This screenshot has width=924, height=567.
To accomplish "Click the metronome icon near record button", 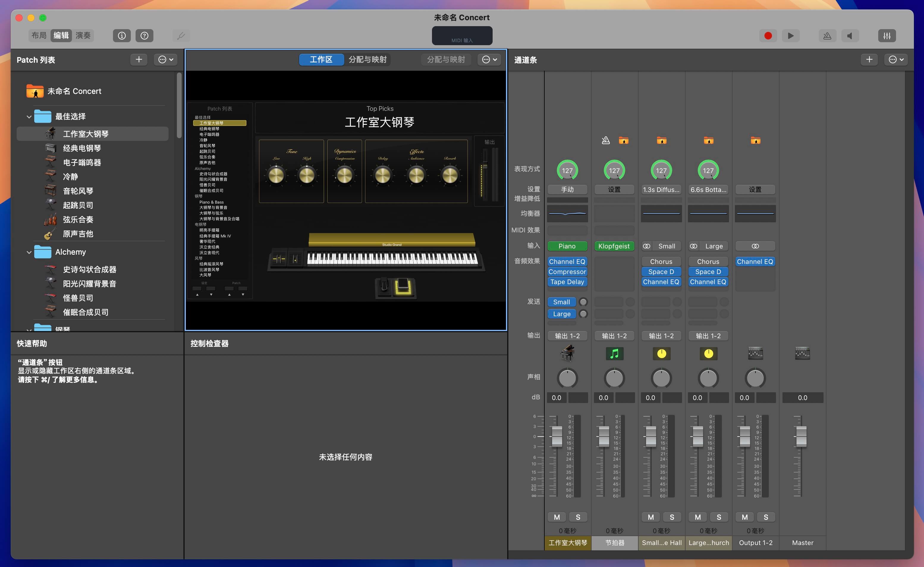I will (827, 36).
